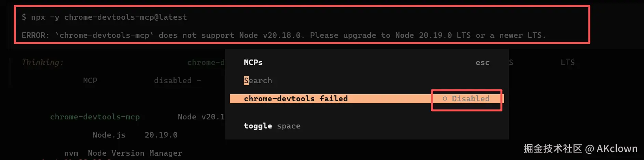644x160 pixels.
Task: Click the nvm Node Version Manager line
Action: point(123,153)
